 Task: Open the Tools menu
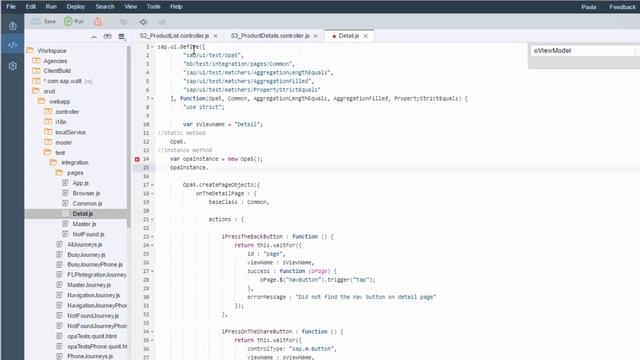(153, 7)
